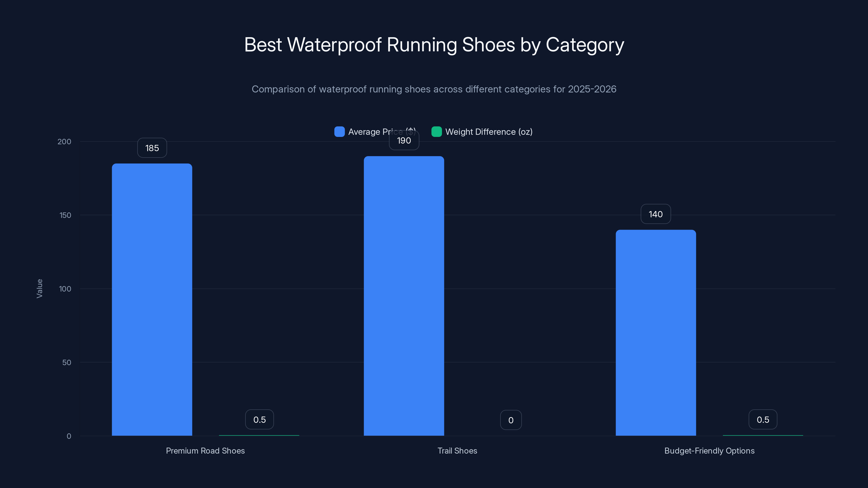The height and width of the screenshot is (488, 868).
Task: Expand details on the 190 value badge
Action: (404, 140)
